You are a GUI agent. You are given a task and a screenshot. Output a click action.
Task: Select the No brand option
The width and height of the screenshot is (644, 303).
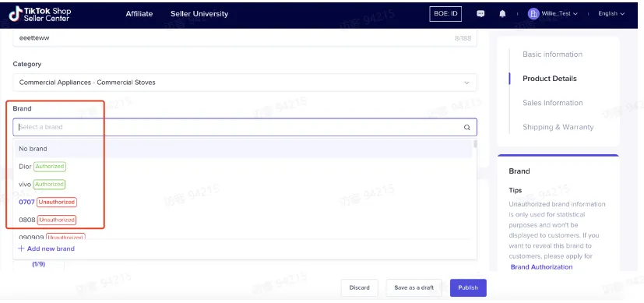[243, 149]
